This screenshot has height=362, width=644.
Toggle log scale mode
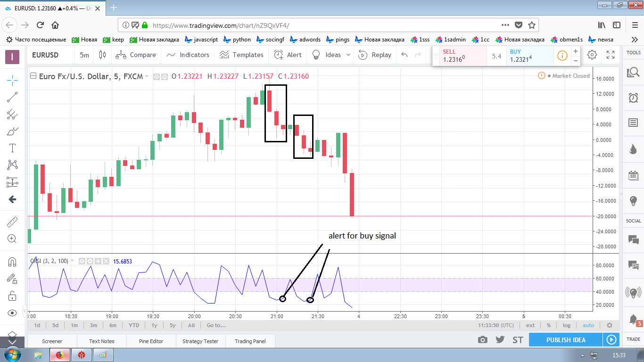(567, 325)
